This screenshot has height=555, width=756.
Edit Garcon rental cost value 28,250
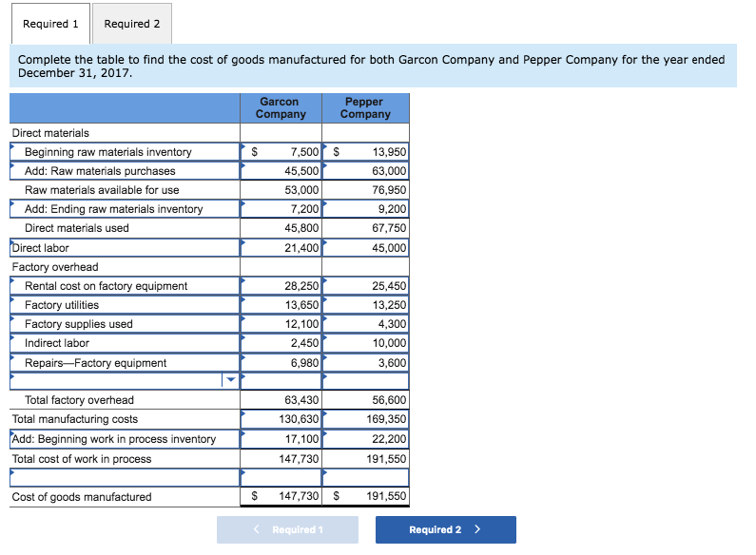(281, 286)
